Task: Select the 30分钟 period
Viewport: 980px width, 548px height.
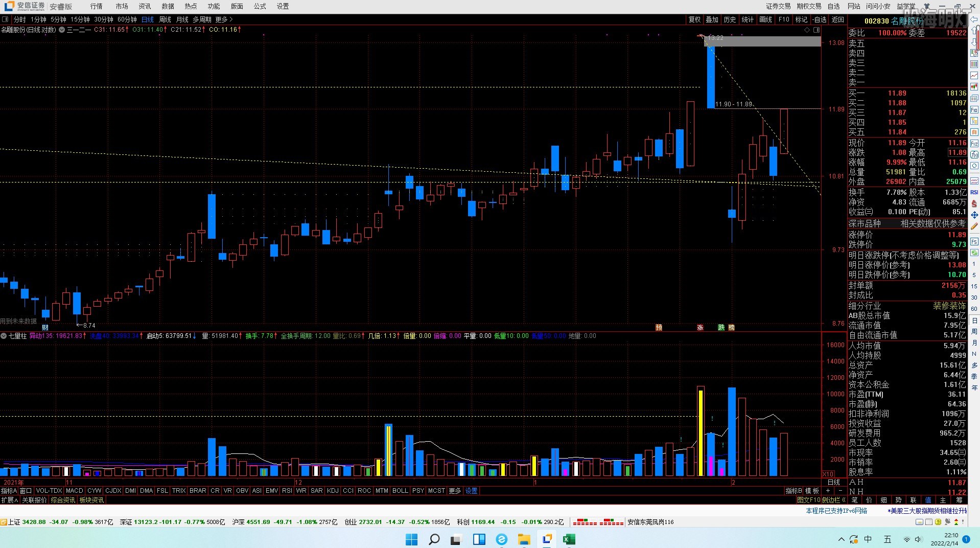Action: click(x=104, y=19)
